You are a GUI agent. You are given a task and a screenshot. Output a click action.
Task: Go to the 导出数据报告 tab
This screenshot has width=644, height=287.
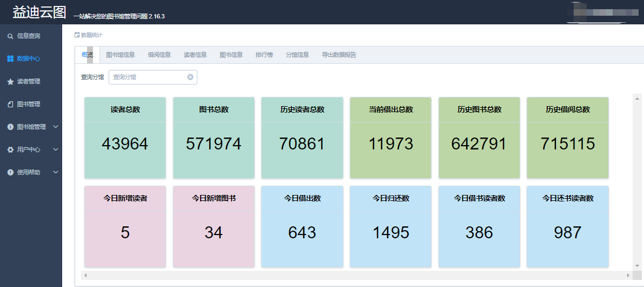[x=338, y=55]
